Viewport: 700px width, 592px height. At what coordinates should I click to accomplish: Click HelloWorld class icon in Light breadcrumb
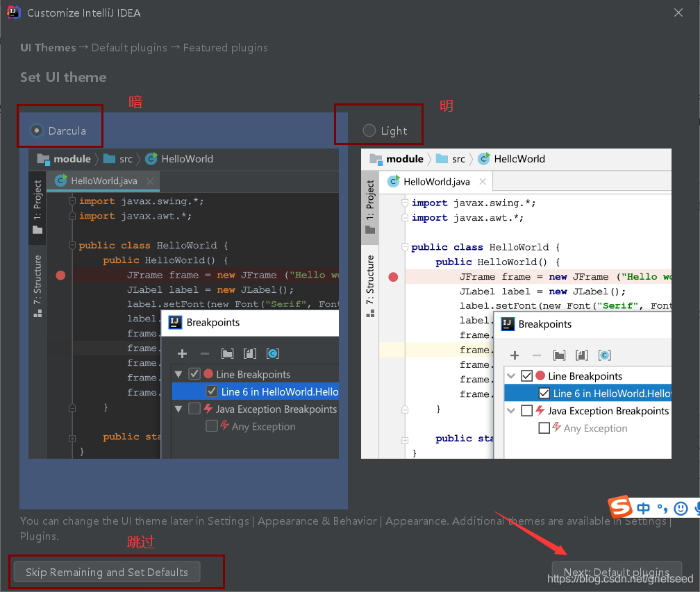[x=484, y=159]
